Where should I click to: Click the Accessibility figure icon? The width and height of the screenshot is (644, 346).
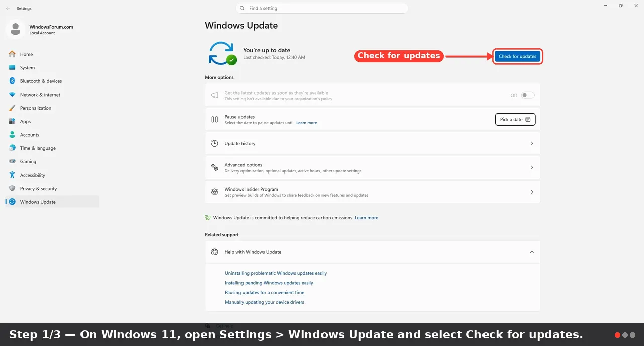coord(12,175)
